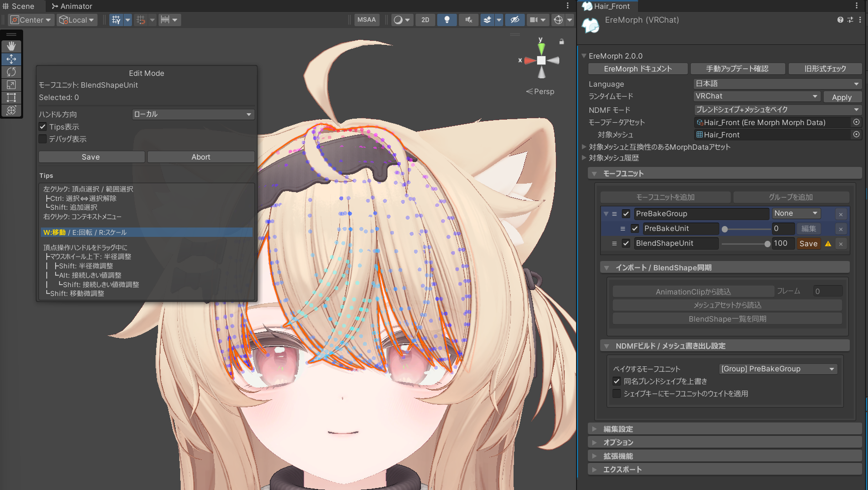Click the Y axis cone on orientation gizmo
The image size is (868, 490).
point(541,48)
